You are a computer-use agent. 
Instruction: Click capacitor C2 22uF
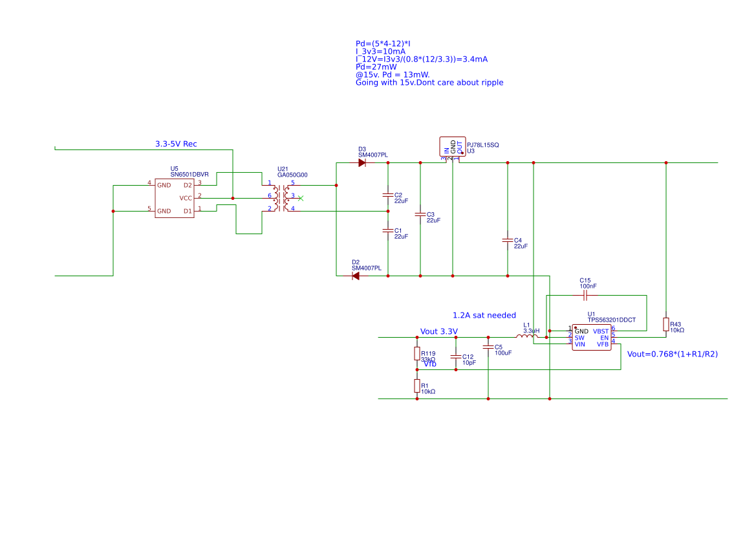tap(387, 196)
